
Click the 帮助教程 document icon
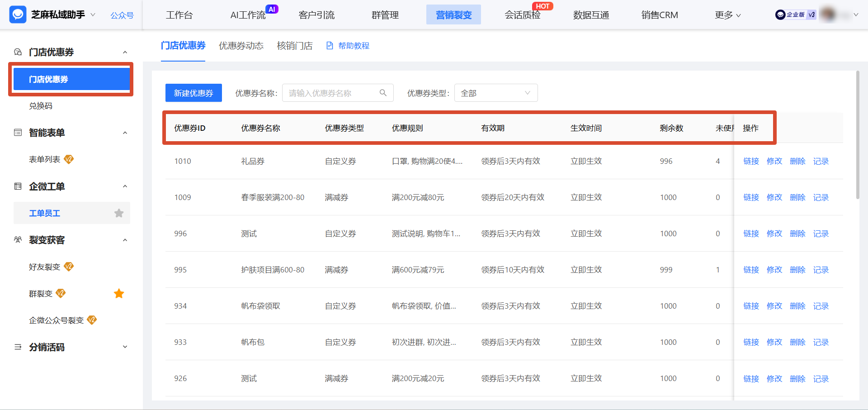pos(330,46)
